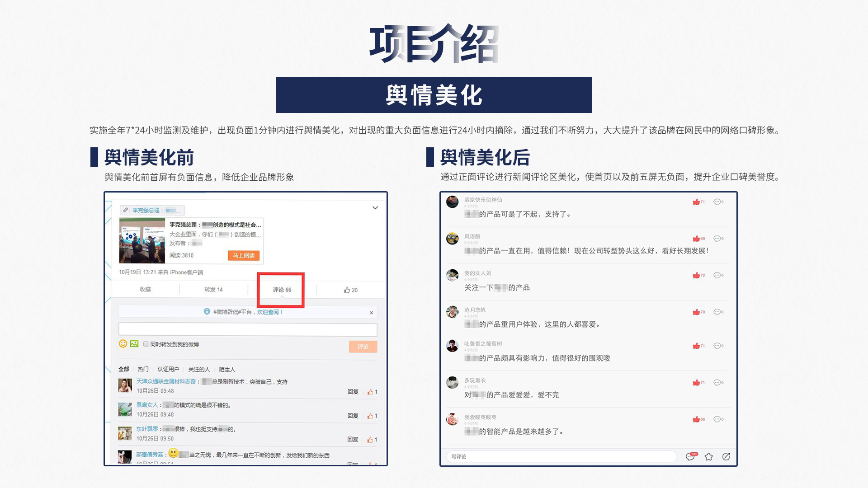Like 暴高女人's comment
This screenshot has height=488, width=868.
click(x=370, y=416)
